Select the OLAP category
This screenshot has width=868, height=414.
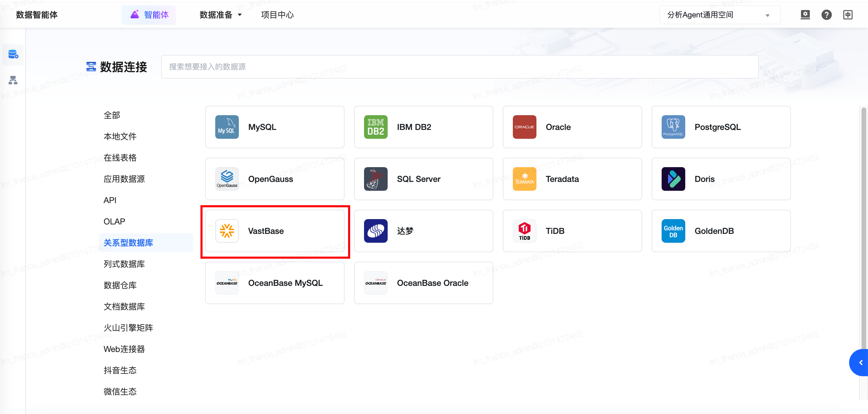coord(114,221)
